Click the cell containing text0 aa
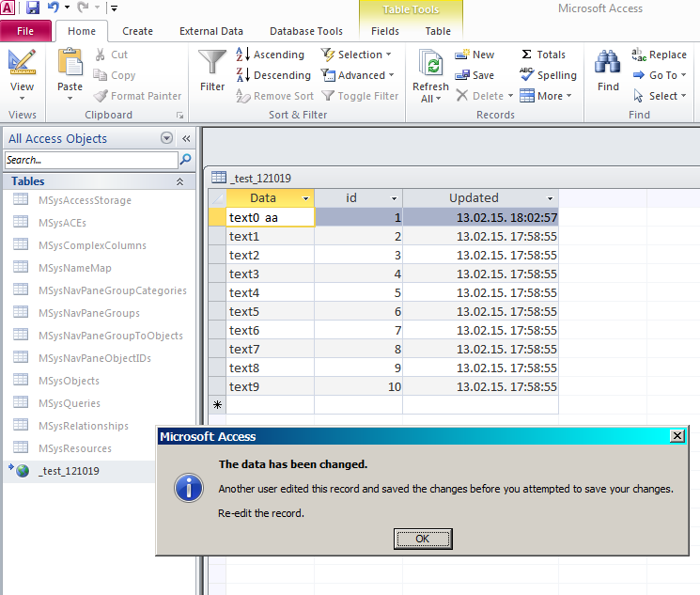The height and width of the screenshot is (595, 700). point(270,217)
